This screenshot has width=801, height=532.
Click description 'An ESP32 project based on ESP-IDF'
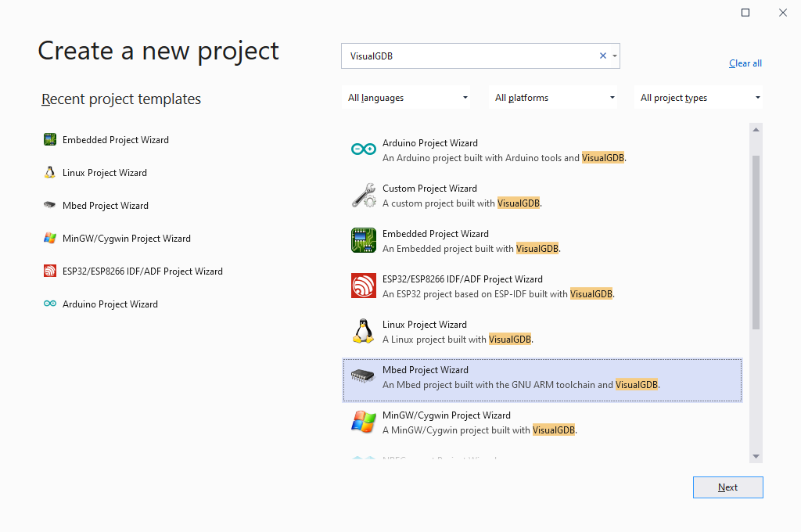(498, 294)
